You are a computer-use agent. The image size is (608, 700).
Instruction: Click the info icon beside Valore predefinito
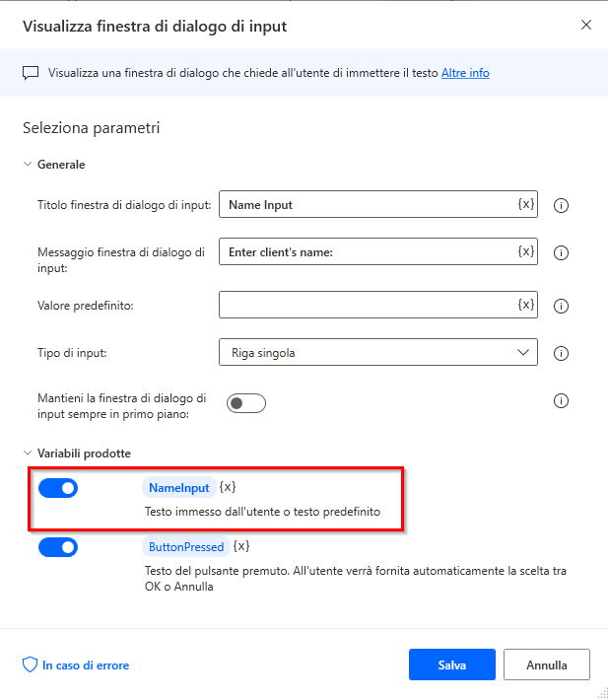click(x=562, y=305)
